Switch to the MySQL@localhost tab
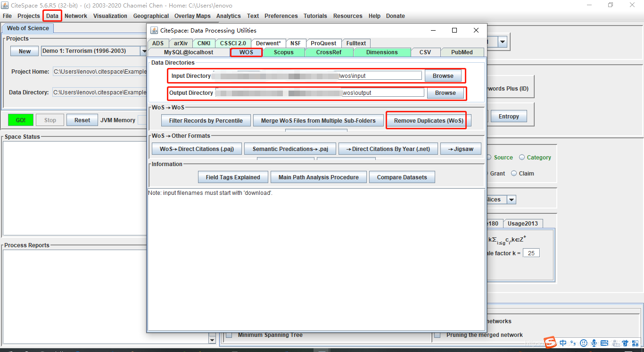The image size is (644, 352). 189,52
